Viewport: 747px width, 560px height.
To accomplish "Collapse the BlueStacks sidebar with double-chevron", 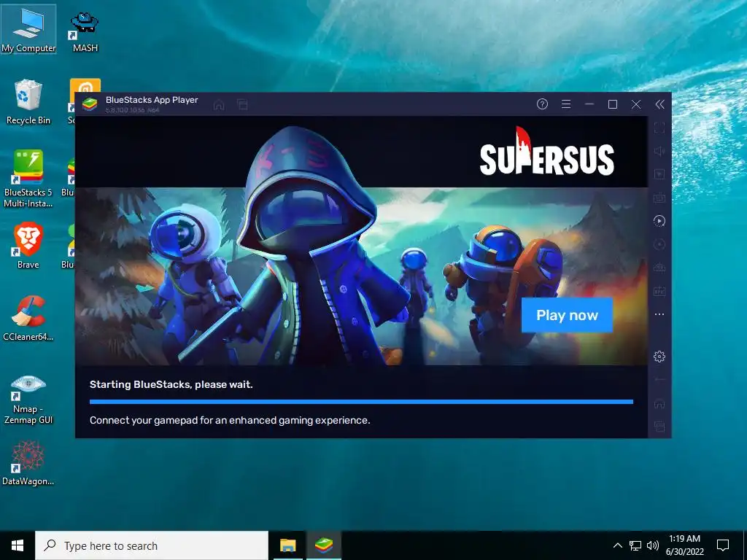I will (x=659, y=104).
